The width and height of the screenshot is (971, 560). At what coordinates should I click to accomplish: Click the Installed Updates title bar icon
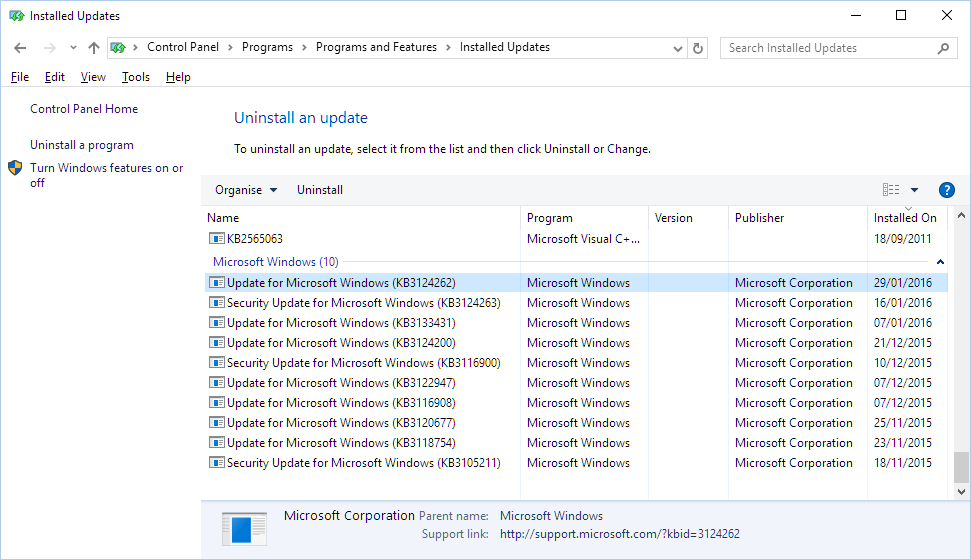(16, 15)
